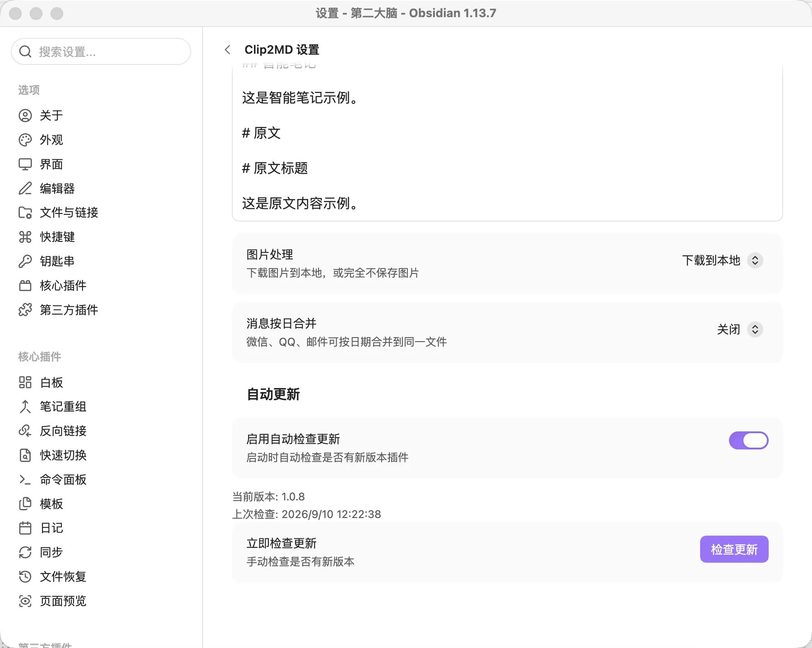Viewport: 812px width, 648px height.
Task: Click the 日记 calendar icon
Action: tap(25, 528)
